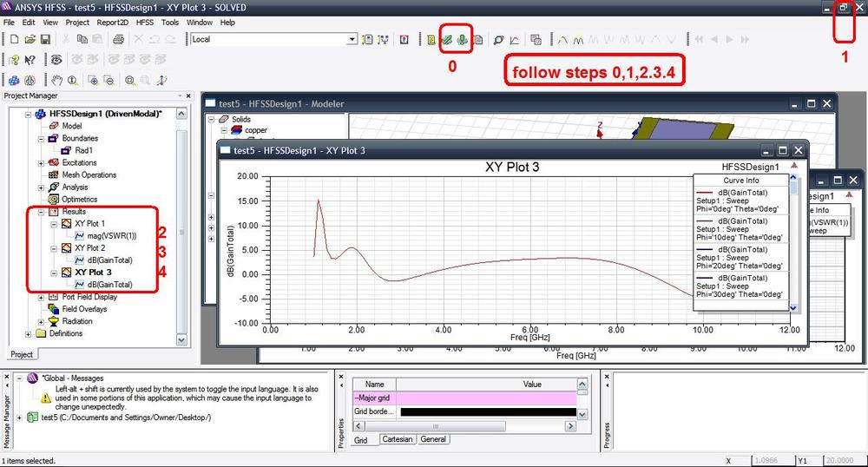Collapse the XY Plot 1 node
Image resolution: width=868 pixels, height=467 pixels.
tap(54, 224)
